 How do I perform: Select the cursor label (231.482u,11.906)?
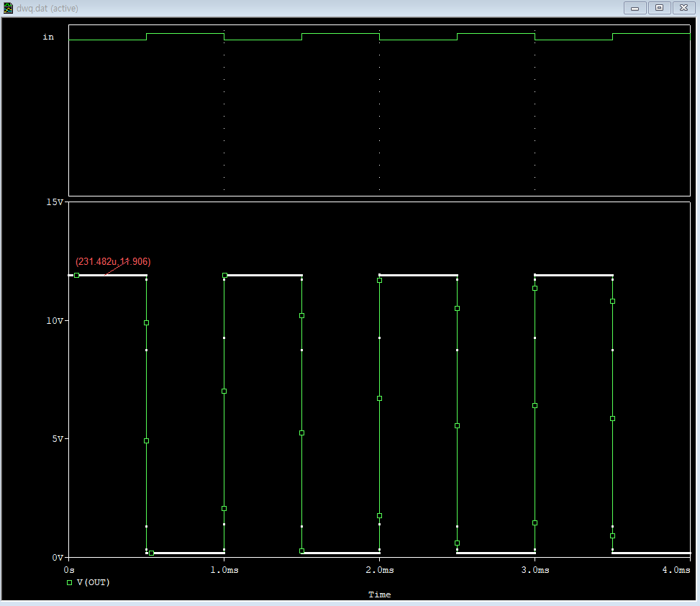click(113, 261)
